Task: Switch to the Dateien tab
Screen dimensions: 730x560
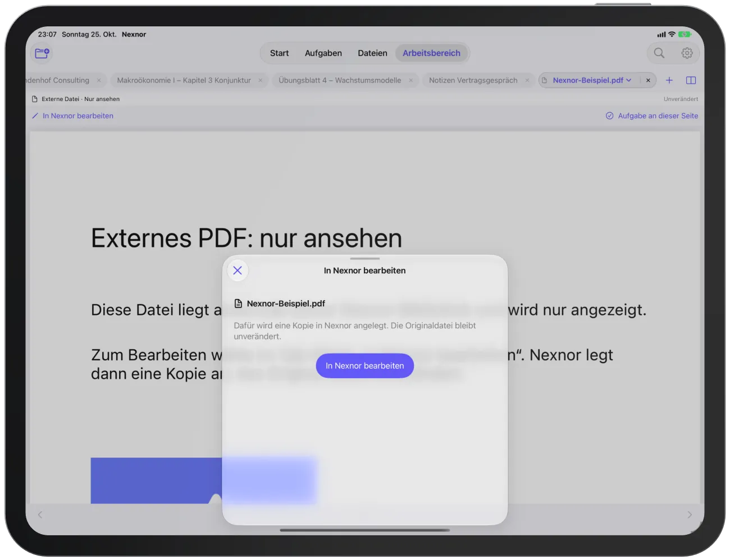Action: pyautogui.click(x=372, y=53)
